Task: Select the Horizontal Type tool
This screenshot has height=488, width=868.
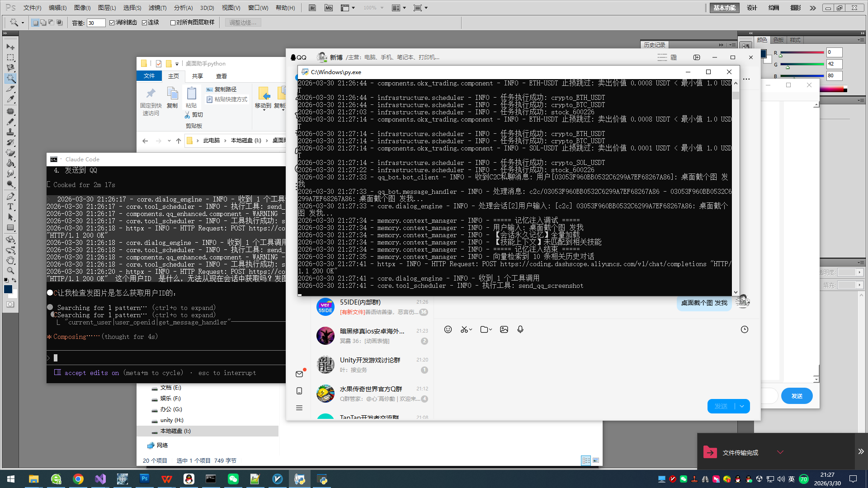Action: (10, 206)
